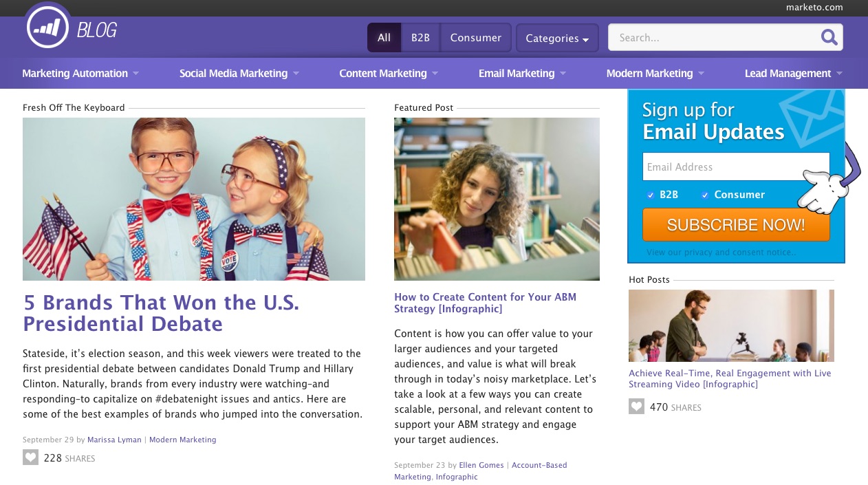Expand the Lead Management menu
The width and height of the screenshot is (868, 485).
(793, 74)
